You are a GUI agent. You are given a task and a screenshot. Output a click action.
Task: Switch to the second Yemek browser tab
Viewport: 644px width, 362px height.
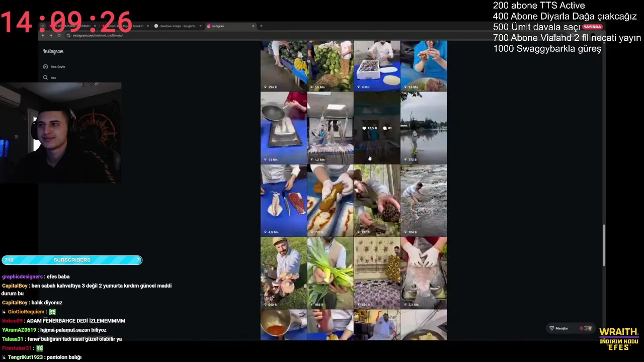[x=126, y=26]
